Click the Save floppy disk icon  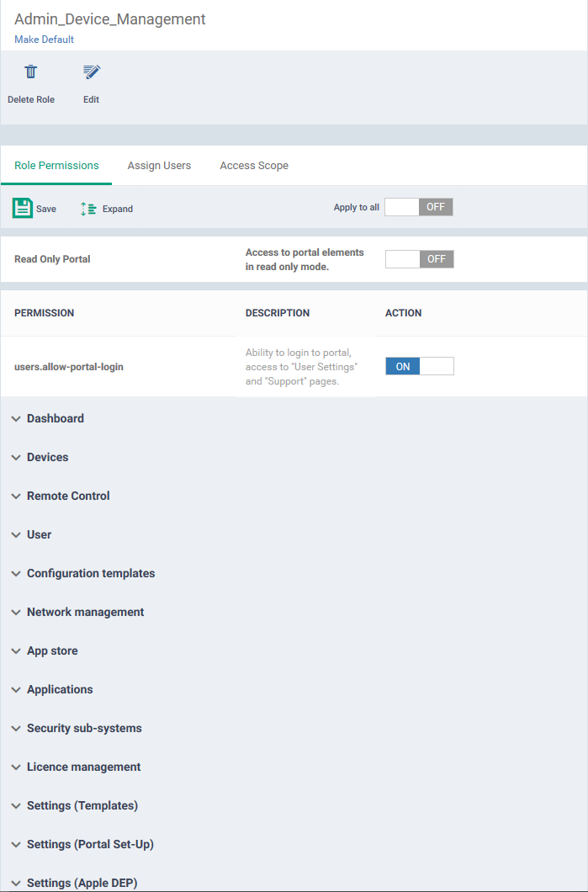click(23, 208)
